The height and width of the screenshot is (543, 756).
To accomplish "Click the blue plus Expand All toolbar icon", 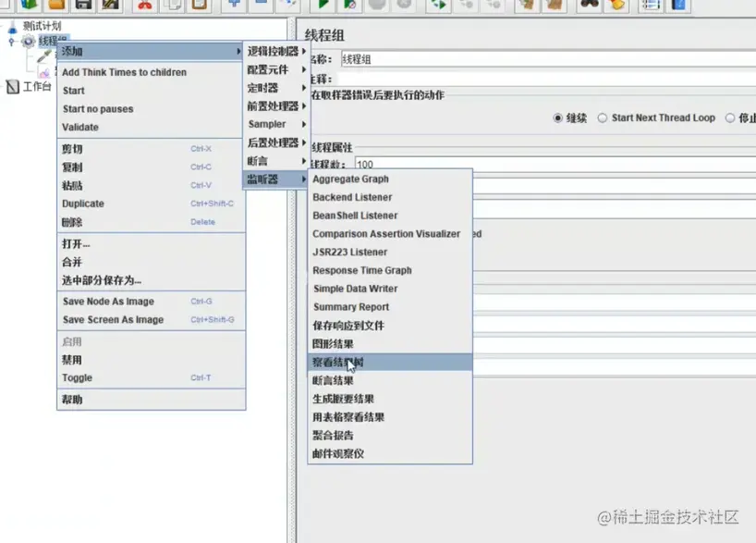I will click(235, 4).
